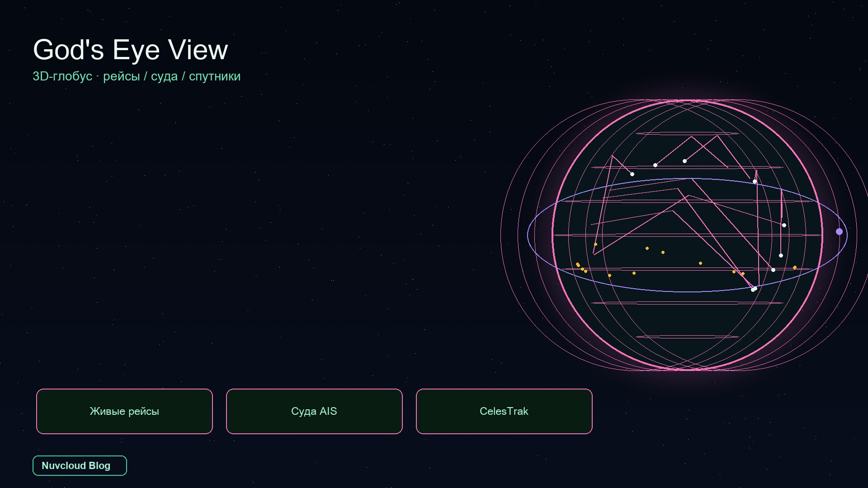Screen dimensions: 868x488
Task: Visit the Nuvcloud Blog badge
Action: point(80,465)
